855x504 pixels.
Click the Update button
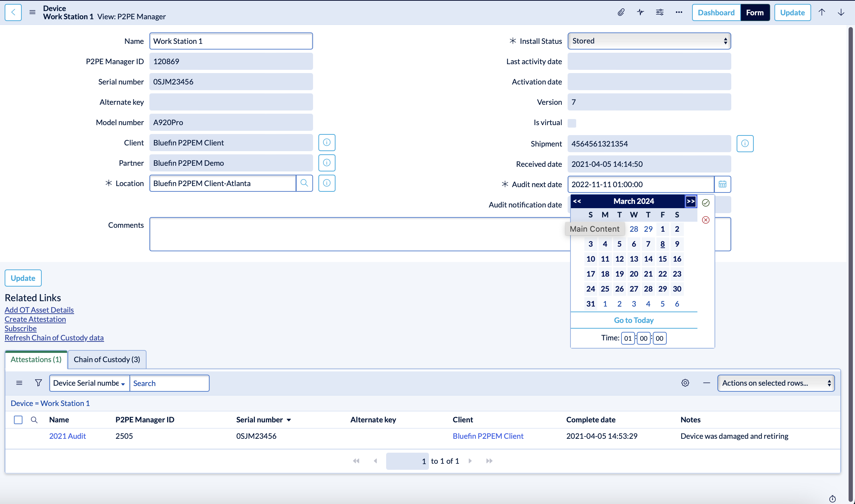click(x=792, y=12)
